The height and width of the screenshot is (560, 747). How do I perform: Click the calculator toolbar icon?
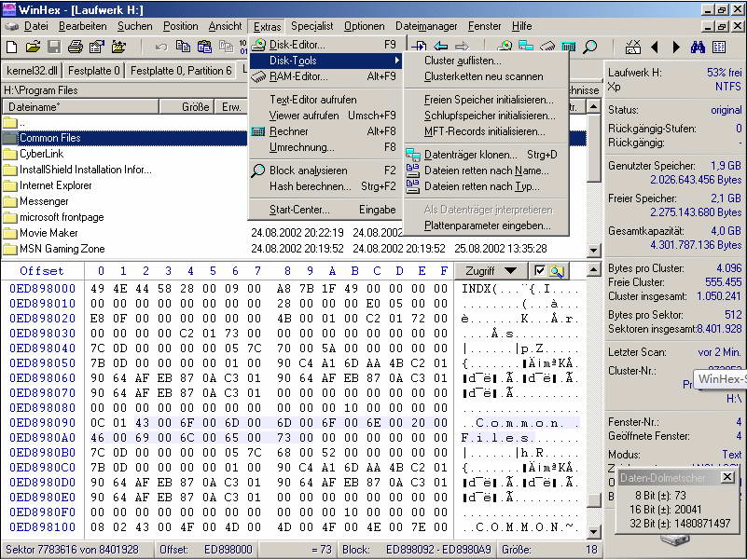click(x=569, y=47)
